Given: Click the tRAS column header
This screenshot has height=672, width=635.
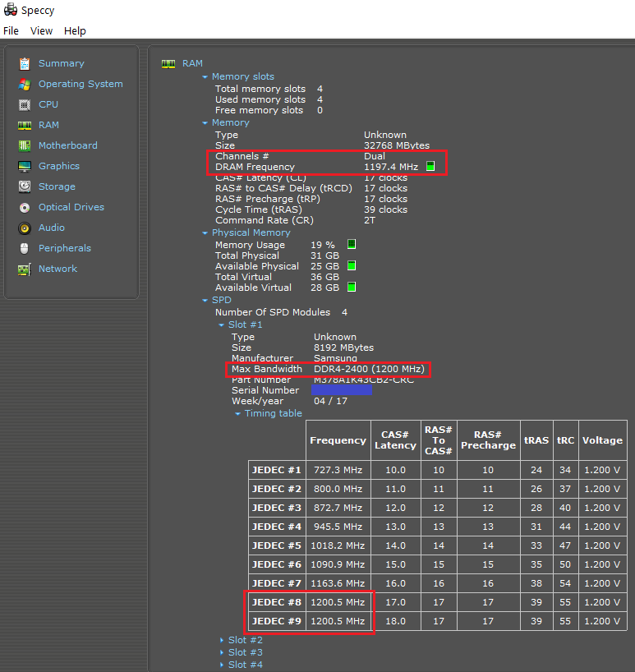Looking at the screenshot, I should [536, 440].
